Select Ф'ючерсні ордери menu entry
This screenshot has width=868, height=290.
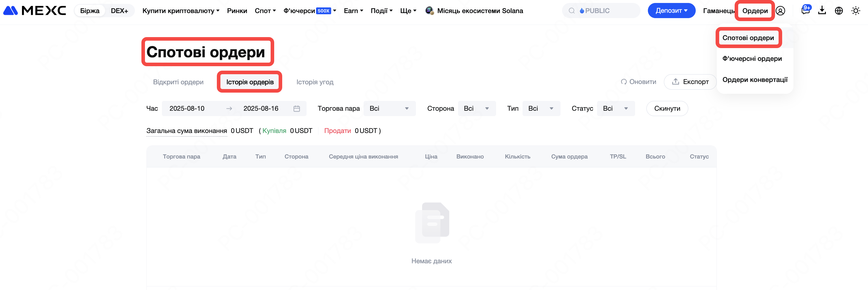(752, 58)
